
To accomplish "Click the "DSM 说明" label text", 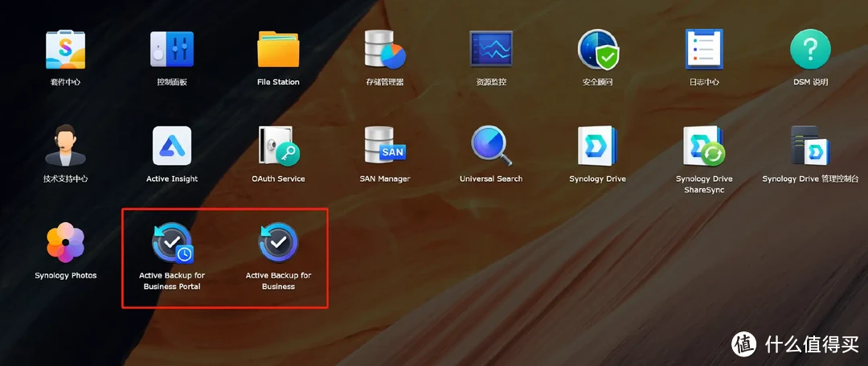I will coord(810,82).
